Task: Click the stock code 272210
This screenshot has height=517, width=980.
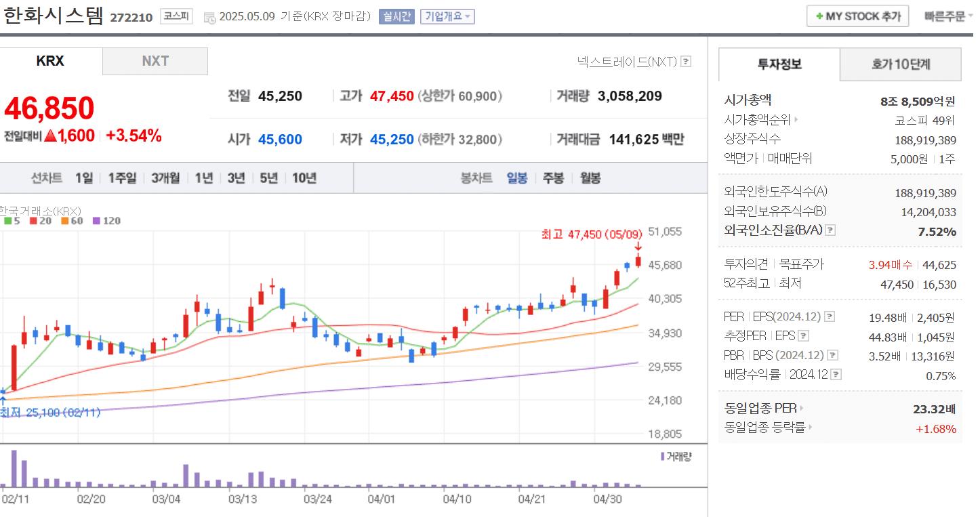Action: click(131, 18)
